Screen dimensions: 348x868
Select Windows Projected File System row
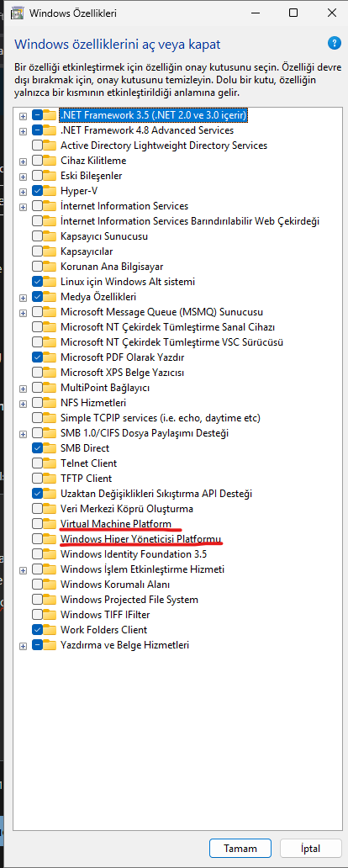click(129, 599)
